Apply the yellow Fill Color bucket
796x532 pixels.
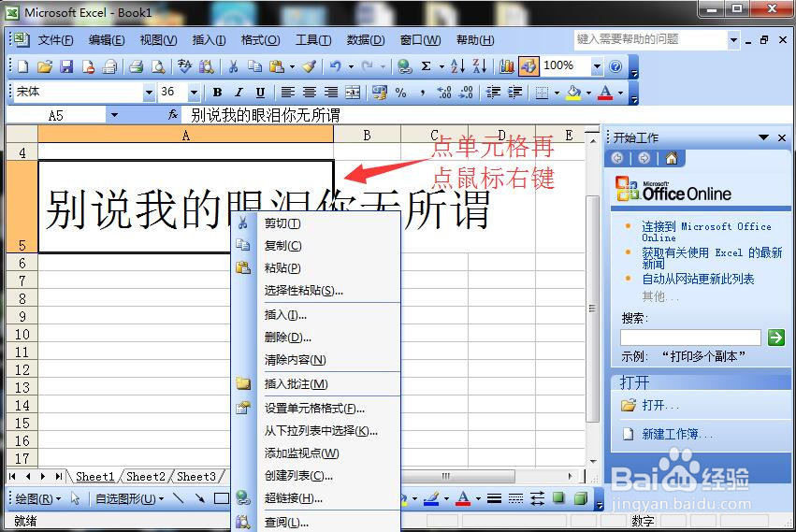[x=573, y=93]
